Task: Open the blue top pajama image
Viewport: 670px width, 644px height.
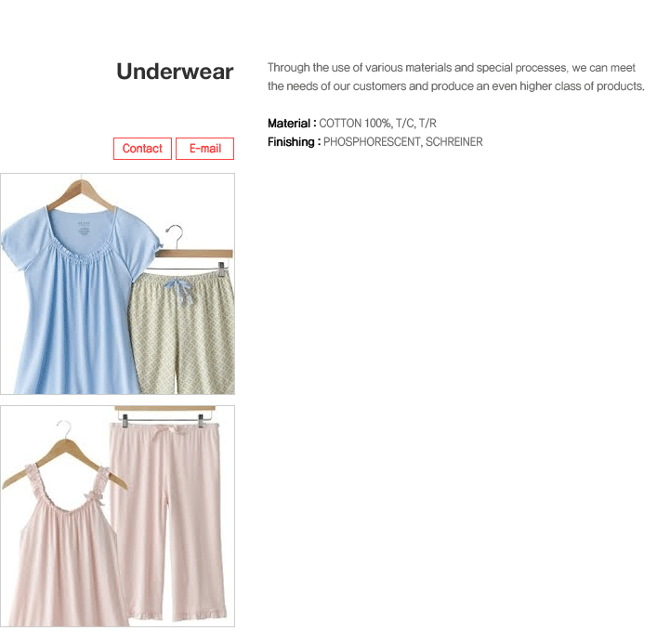Action: pyautogui.click(x=117, y=283)
